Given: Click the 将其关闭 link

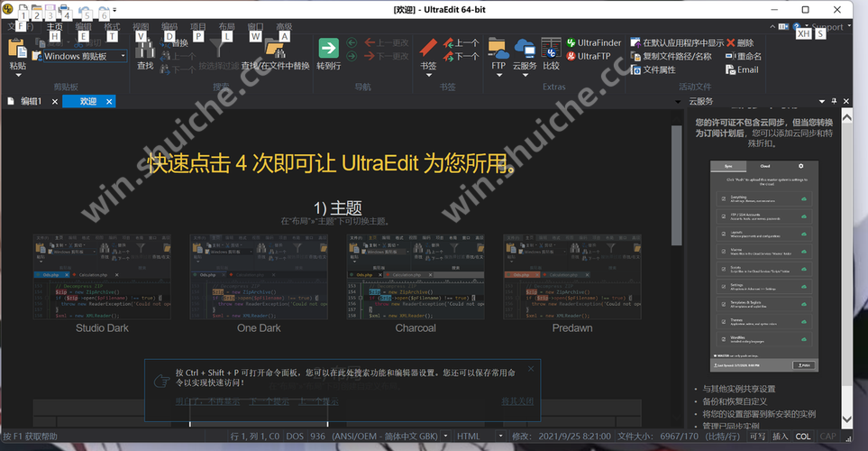Looking at the screenshot, I should pos(517,401).
